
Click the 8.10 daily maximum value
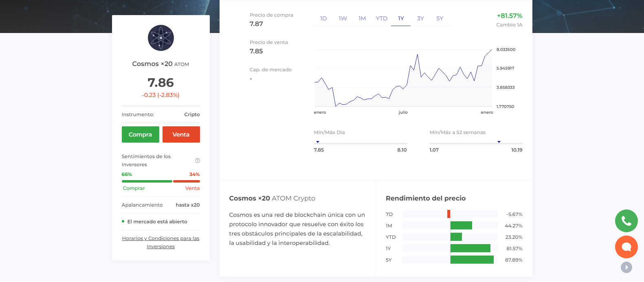click(402, 150)
